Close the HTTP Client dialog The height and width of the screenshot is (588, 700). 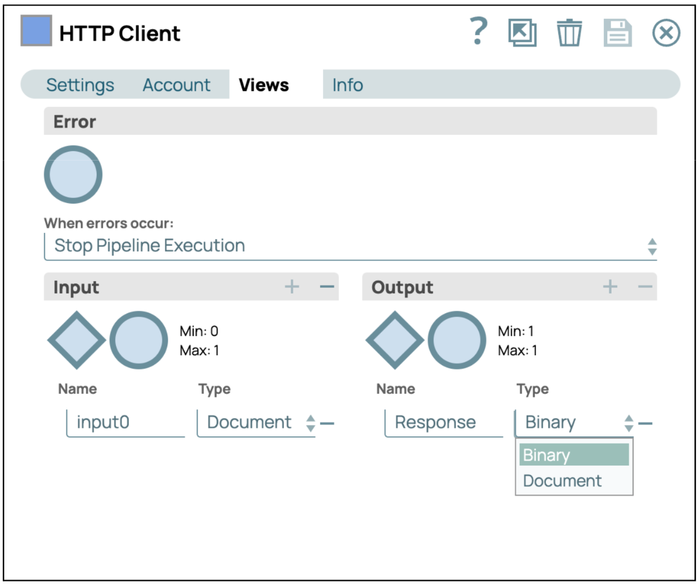click(x=666, y=33)
